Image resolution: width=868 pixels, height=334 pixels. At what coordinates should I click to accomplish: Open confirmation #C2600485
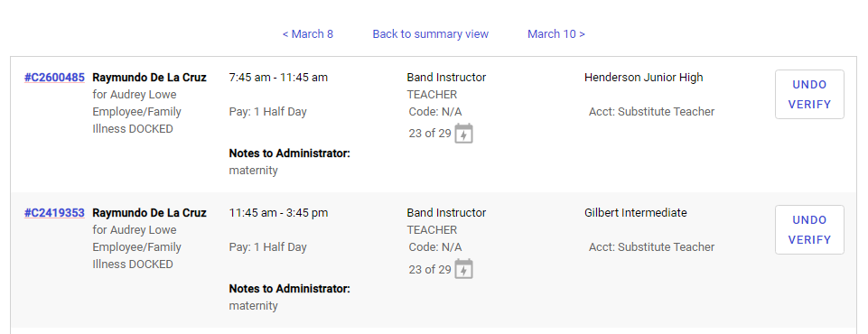[x=54, y=78]
